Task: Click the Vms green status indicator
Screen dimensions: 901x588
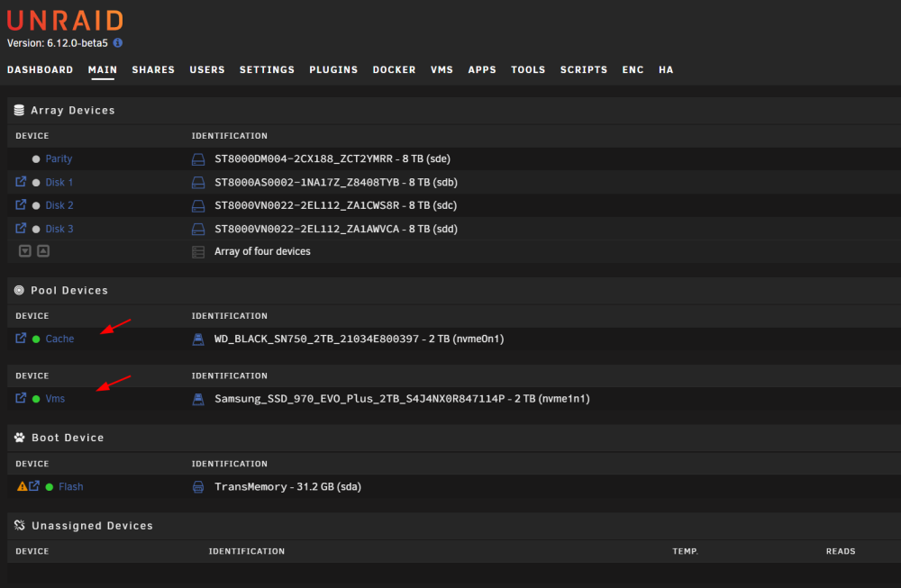Action: (x=36, y=399)
